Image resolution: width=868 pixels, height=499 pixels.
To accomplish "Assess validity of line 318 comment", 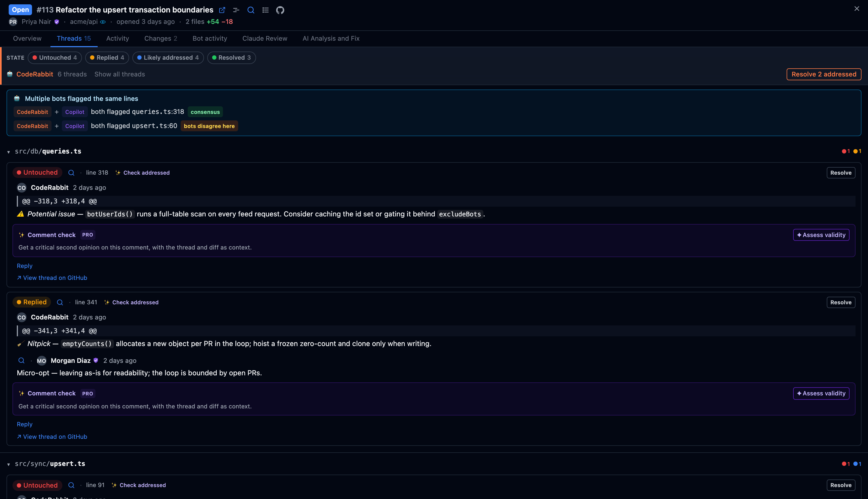I will point(821,235).
